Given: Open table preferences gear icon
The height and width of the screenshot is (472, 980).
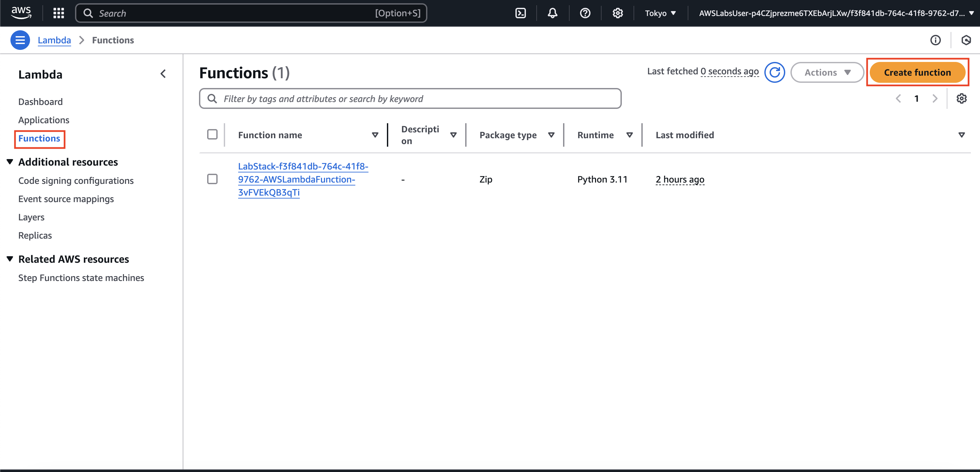Looking at the screenshot, I should tap(961, 99).
